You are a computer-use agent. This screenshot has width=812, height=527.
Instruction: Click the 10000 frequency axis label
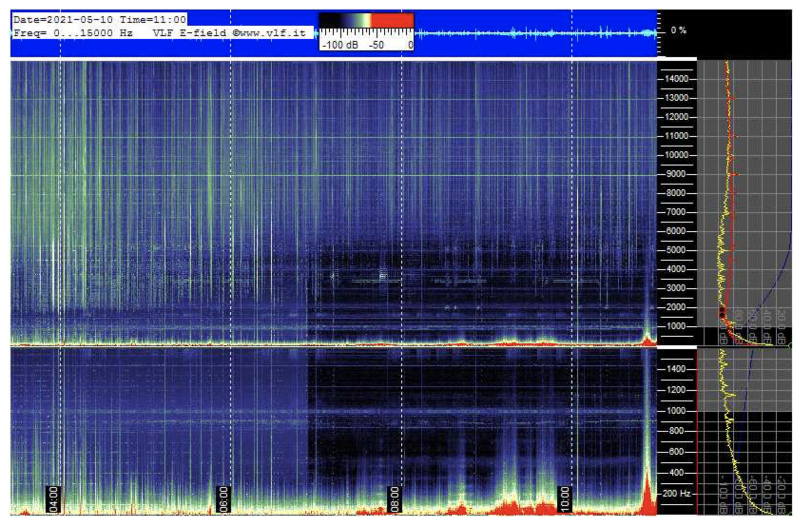coord(676,155)
